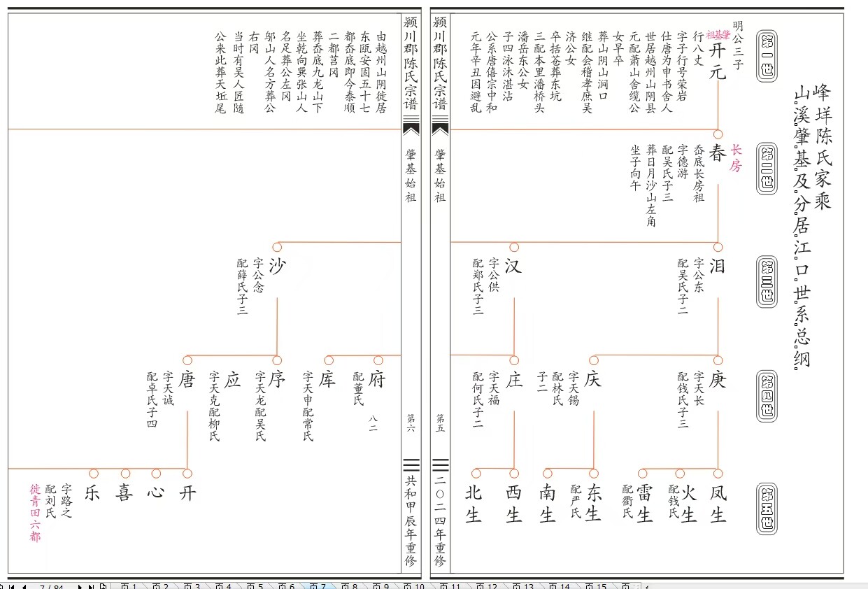Image resolution: width=868 pixels, height=589 pixels.
Task: Go to the first page using the navigator arrow
Action: click(x=12, y=586)
